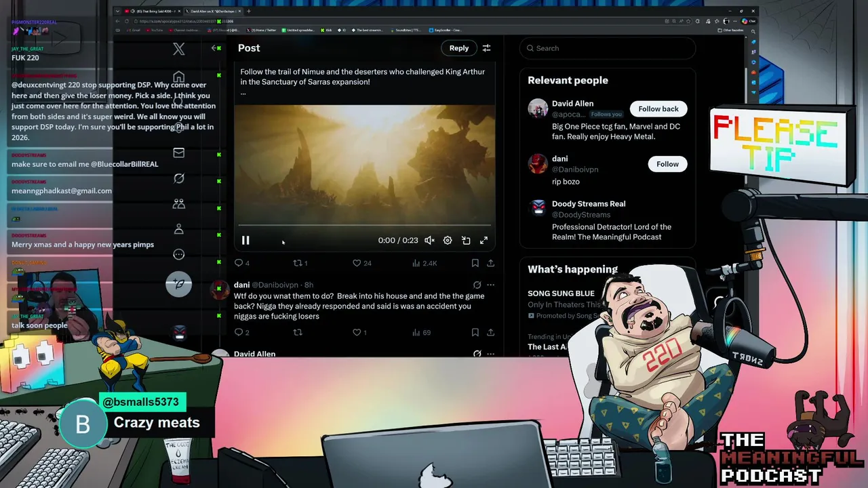The image size is (868, 488).
Task: Open the account avatar in the sidebar
Action: click(x=179, y=332)
